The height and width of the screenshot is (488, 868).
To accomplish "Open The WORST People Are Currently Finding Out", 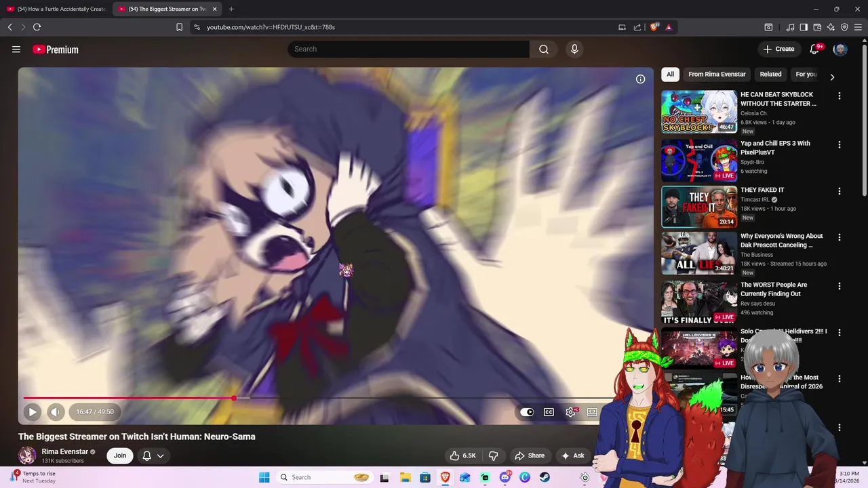I will (774, 289).
